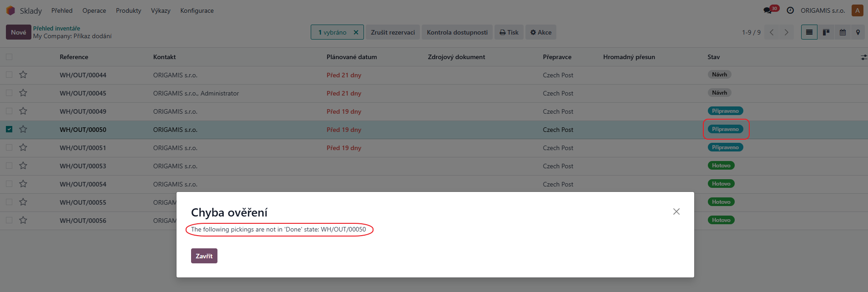The width and height of the screenshot is (868, 292).
Task: Star WH/OUT/00055 as favorite
Action: coord(23,202)
